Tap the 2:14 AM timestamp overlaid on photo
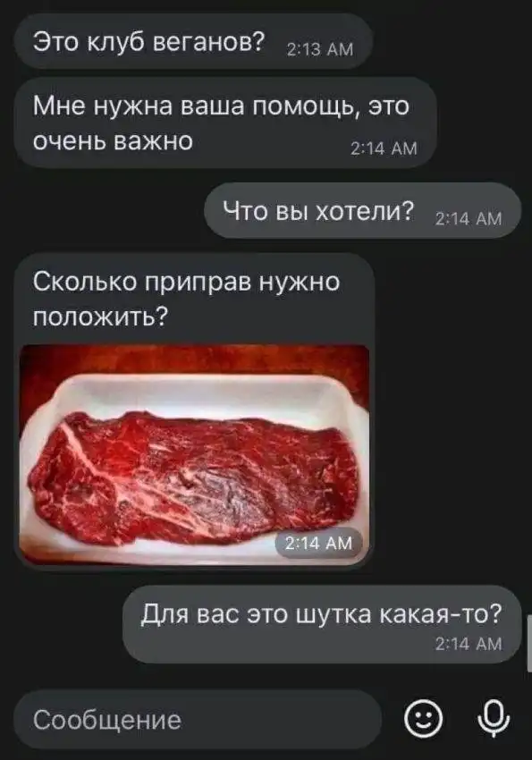This screenshot has height=760, width=532. click(318, 544)
